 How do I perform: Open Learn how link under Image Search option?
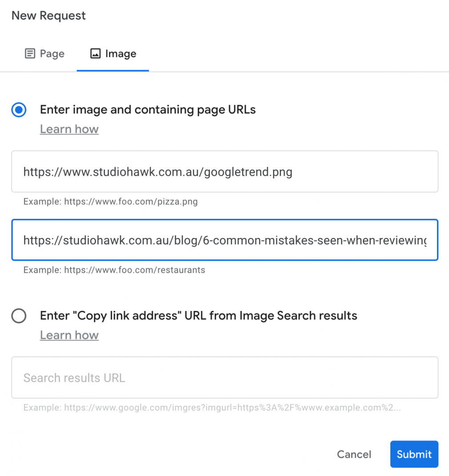coord(69,335)
